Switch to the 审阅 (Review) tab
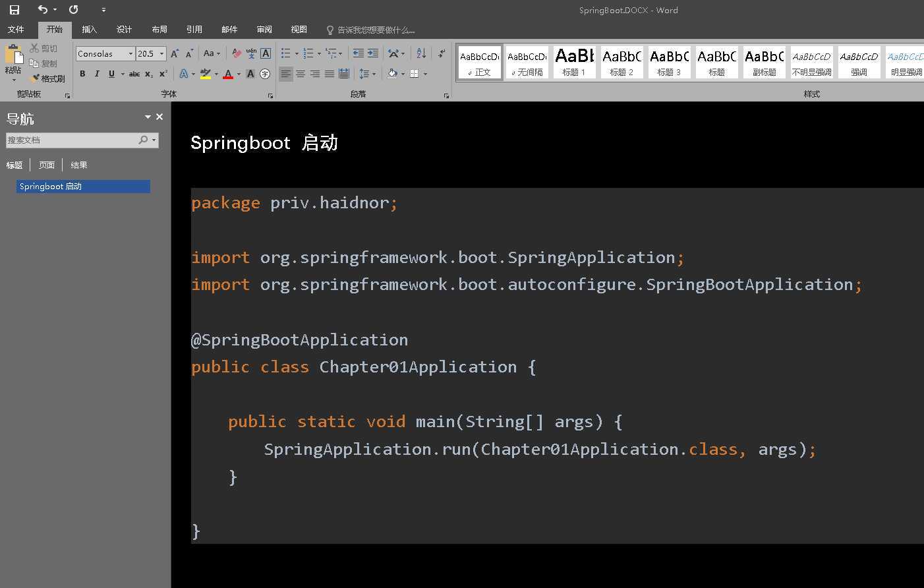 264,30
